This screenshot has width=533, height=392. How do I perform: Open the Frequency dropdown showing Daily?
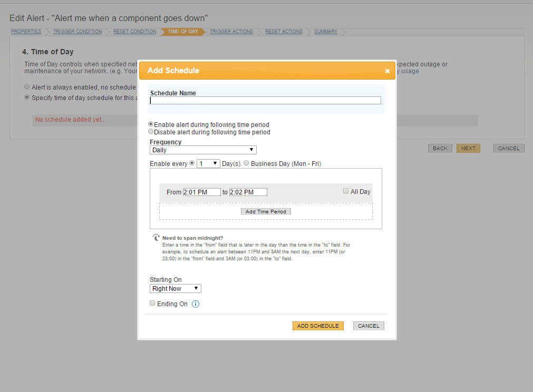202,150
